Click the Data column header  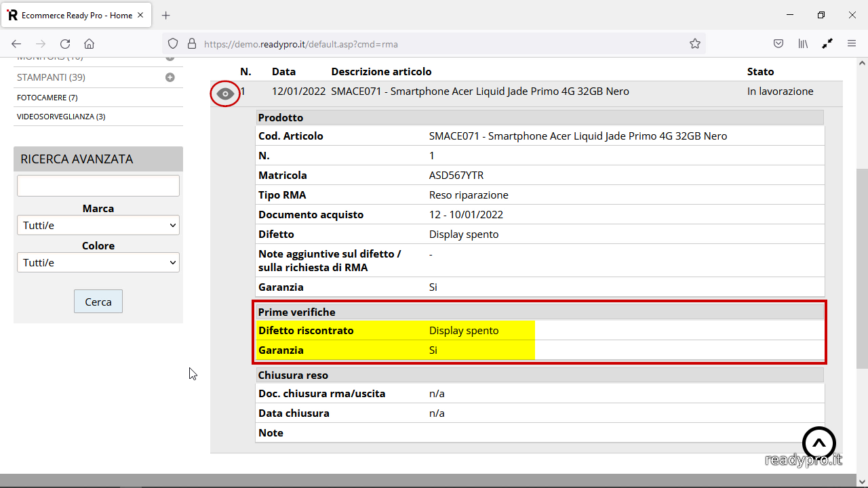coord(283,71)
